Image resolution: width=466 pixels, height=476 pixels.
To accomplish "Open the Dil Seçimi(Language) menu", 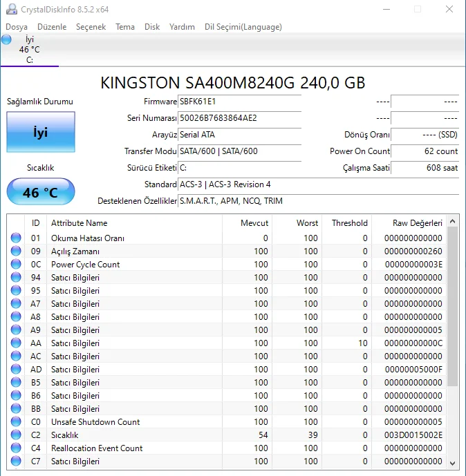I will (243, 27).
